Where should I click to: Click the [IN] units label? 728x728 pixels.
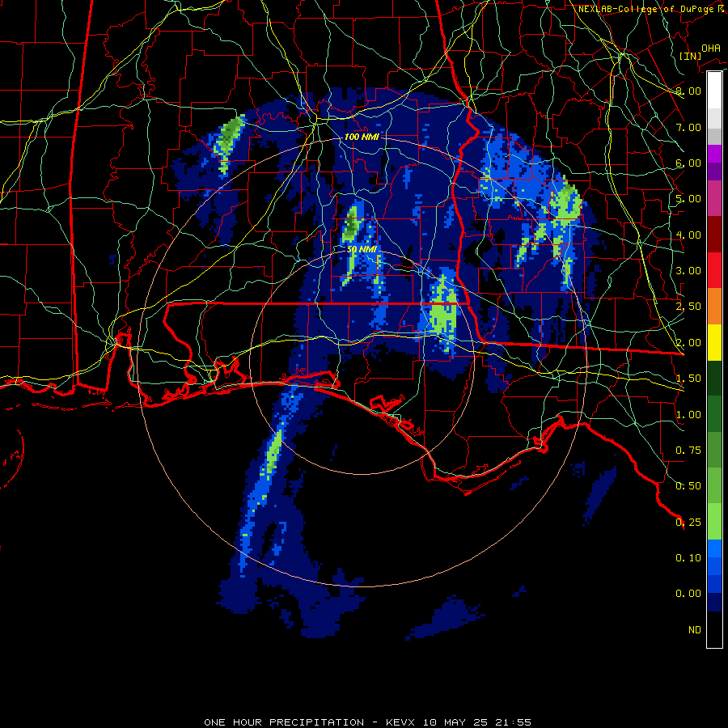(x=691, y=56)
